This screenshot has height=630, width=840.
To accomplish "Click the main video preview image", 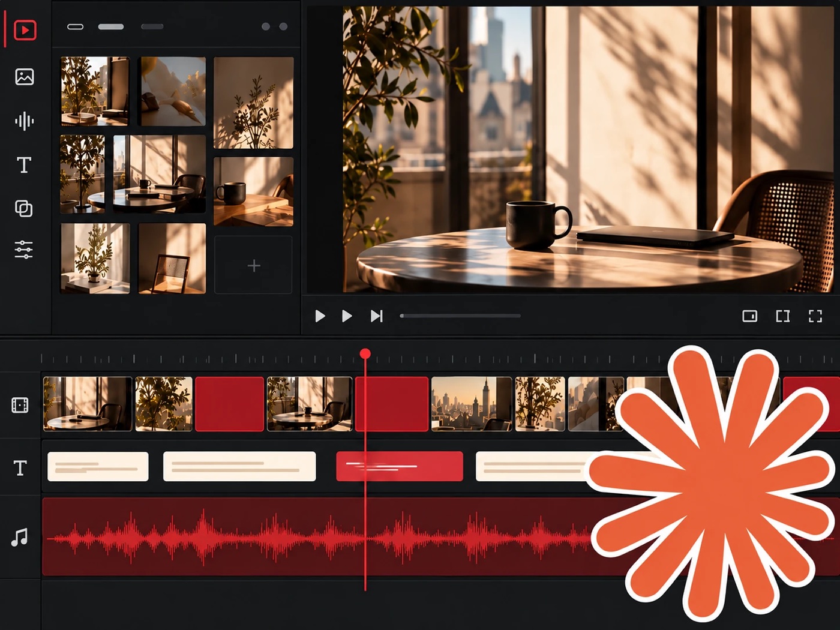I will pyautogui.click(x=589, y=149).
